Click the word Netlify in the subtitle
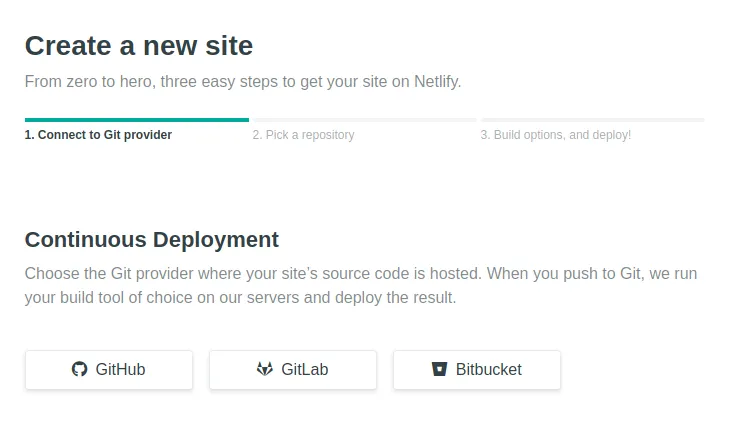The height and width of the screenshot is (423, 741). [x=437, y=82]
